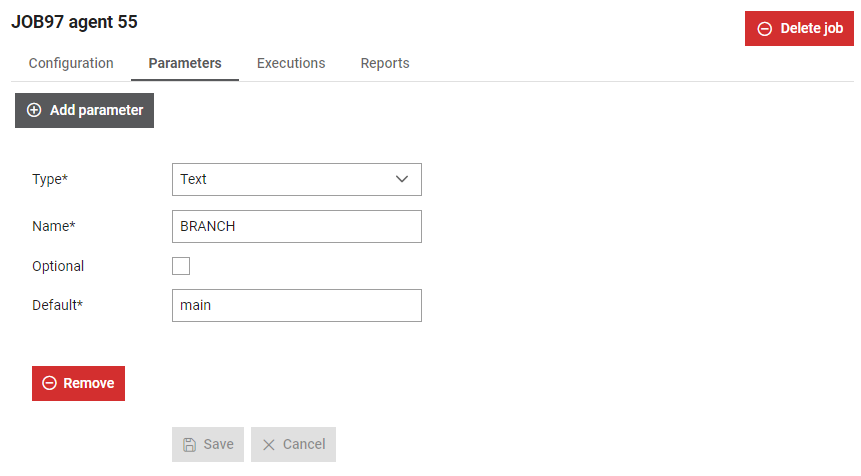This screenshot has height=476, width=861.
Task: Click the Cancel button text
Action: [x=304, y=444]
